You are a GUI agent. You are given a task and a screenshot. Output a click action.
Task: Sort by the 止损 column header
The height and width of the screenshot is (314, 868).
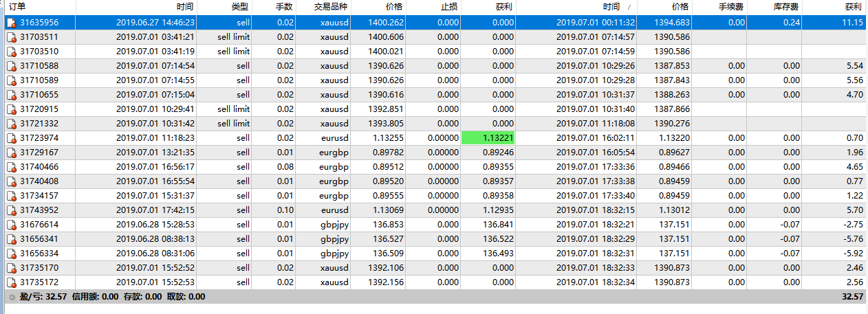[449, 7]
